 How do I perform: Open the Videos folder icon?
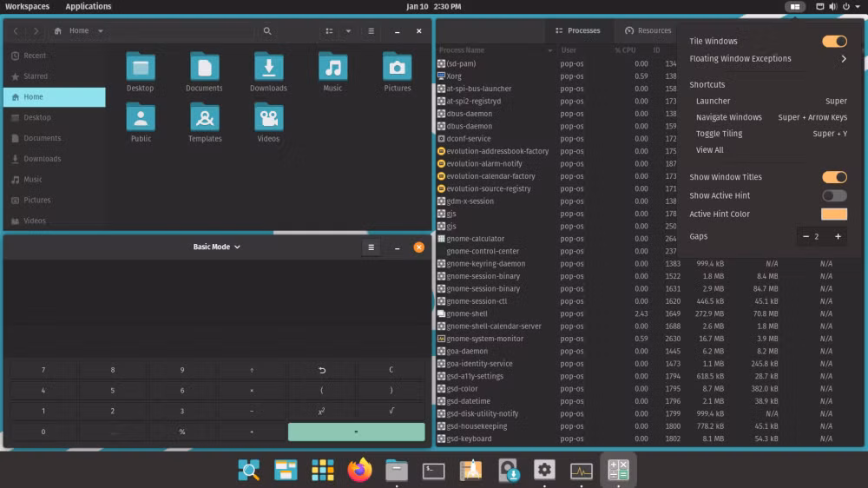[x=268, y=117]
